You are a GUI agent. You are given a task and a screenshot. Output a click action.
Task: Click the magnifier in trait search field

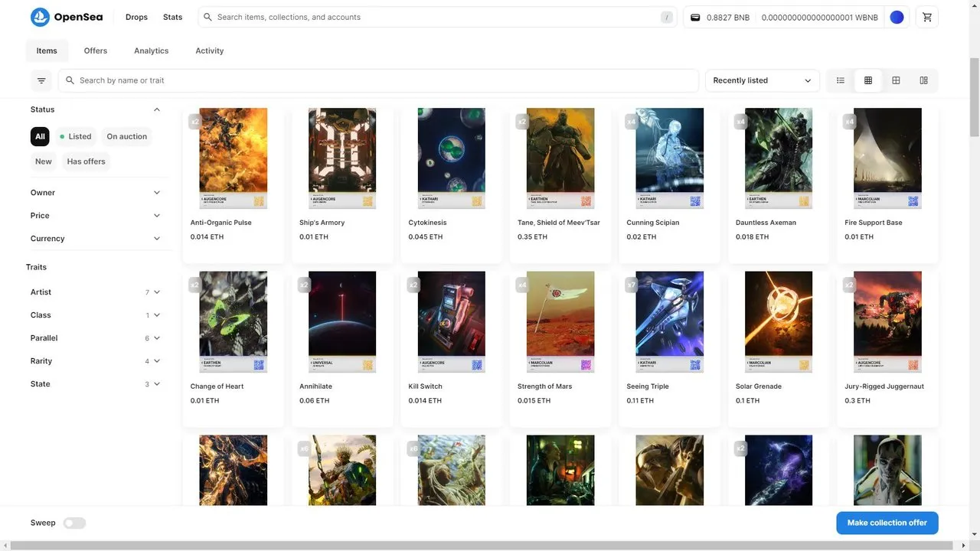70,80
